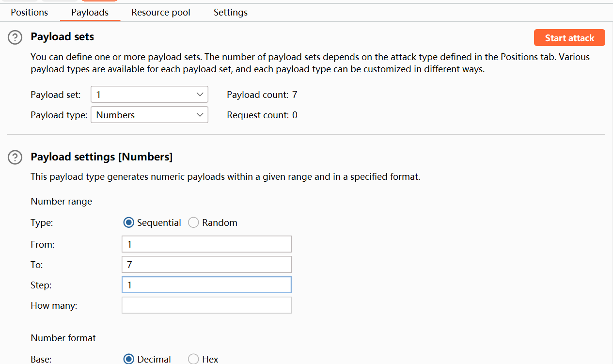
Task: Switch to the Positions tab
Action: point(30,12)
